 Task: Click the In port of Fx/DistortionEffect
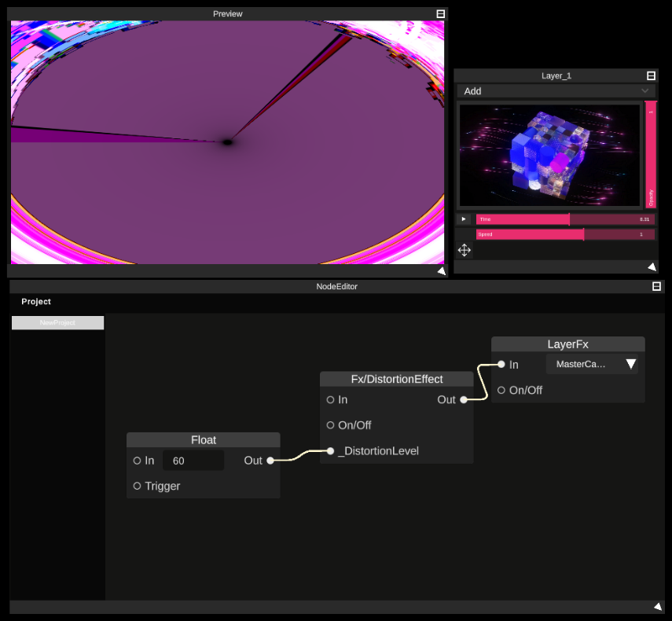[x=330, y=399]
